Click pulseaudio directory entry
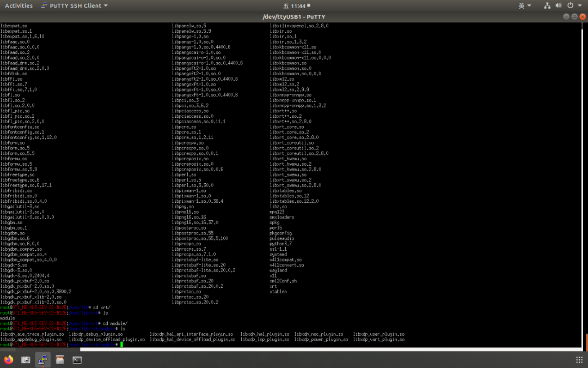 (x=282, y=238)
